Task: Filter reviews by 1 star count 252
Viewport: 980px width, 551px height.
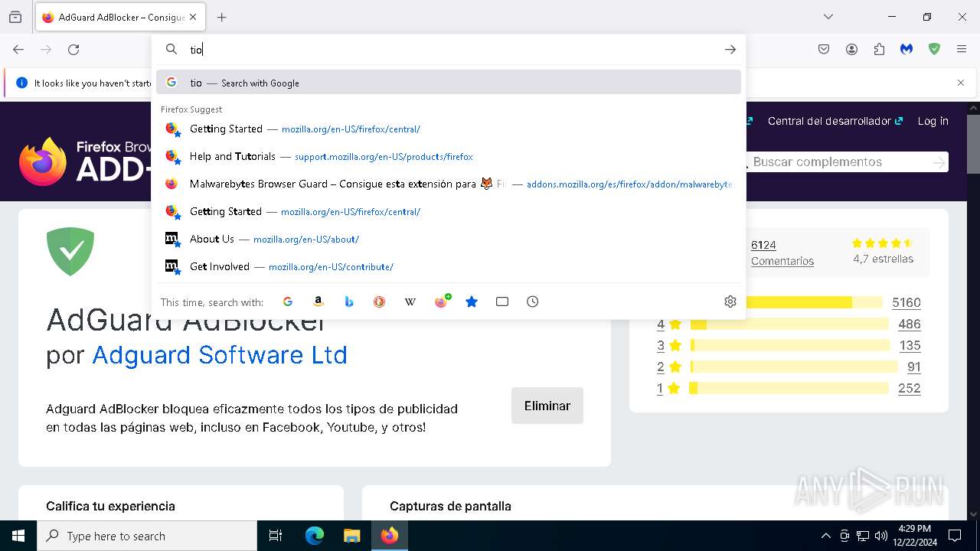Action: point(910,388)
